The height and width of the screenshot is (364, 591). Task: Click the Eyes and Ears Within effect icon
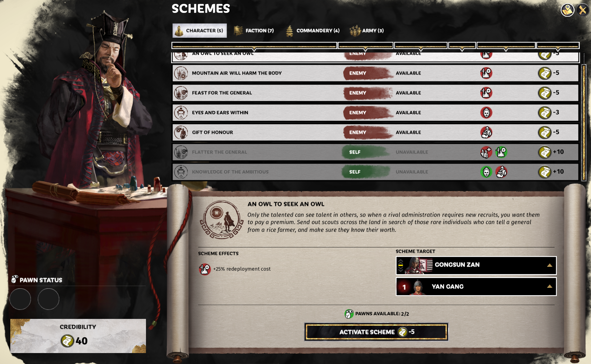pos(486,113)
